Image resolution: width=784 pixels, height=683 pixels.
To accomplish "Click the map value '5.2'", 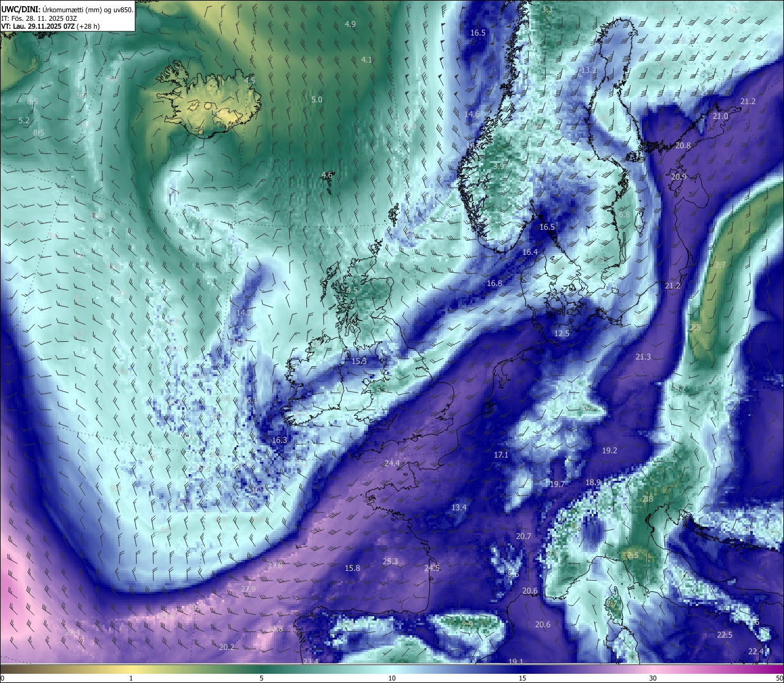I will [24, 121].
